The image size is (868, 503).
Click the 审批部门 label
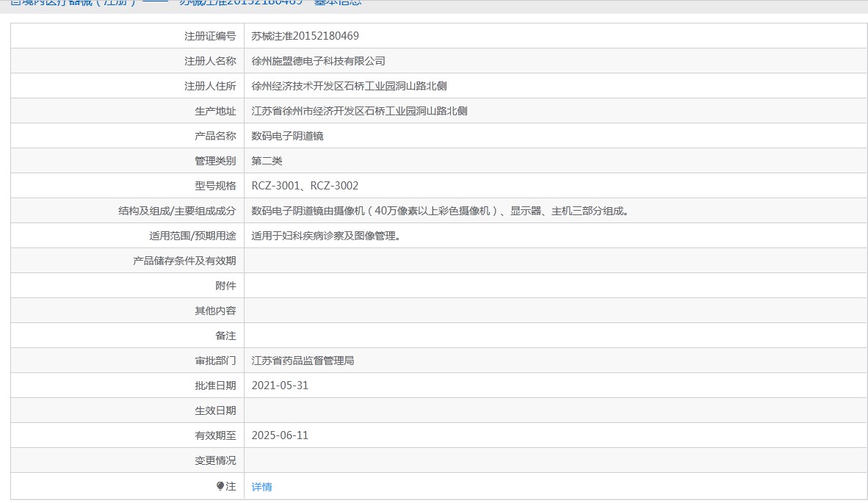(215, 361)
